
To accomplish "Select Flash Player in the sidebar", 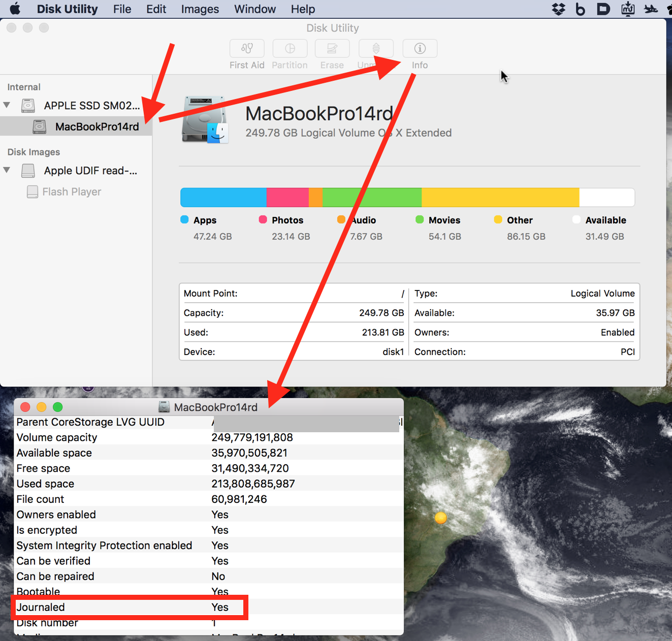I will pos(76,191).
